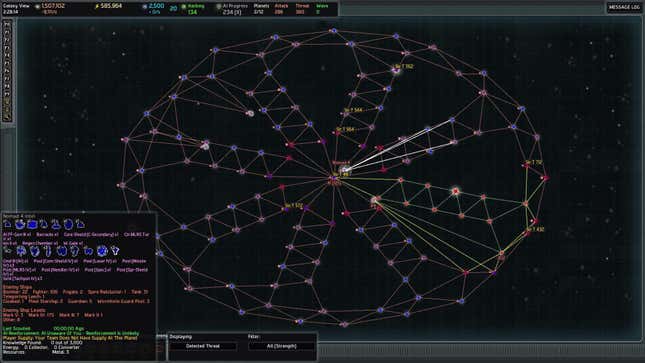Click the bottom-most icon in the left sidebar strip
The width and height of the screenshot is (645, 363).
[x=7, y=117]
